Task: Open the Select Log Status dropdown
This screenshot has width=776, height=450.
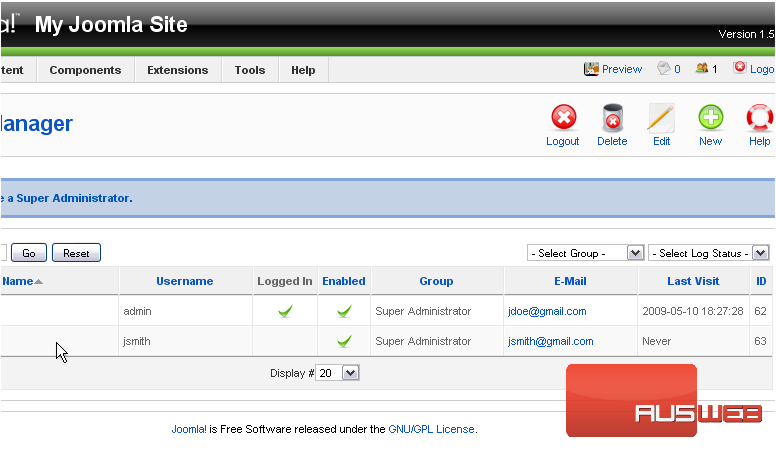Action: (708, 253)
